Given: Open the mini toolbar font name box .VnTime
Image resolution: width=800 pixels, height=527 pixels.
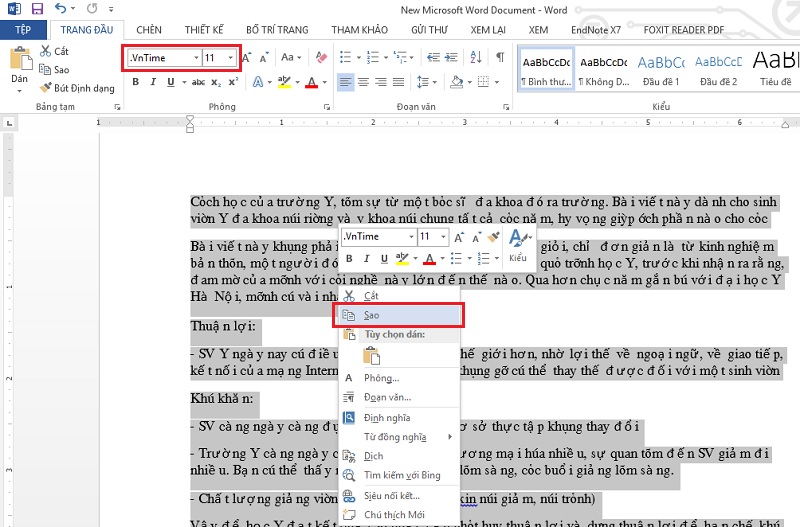Looking at the screenshot, I should 379,237.
